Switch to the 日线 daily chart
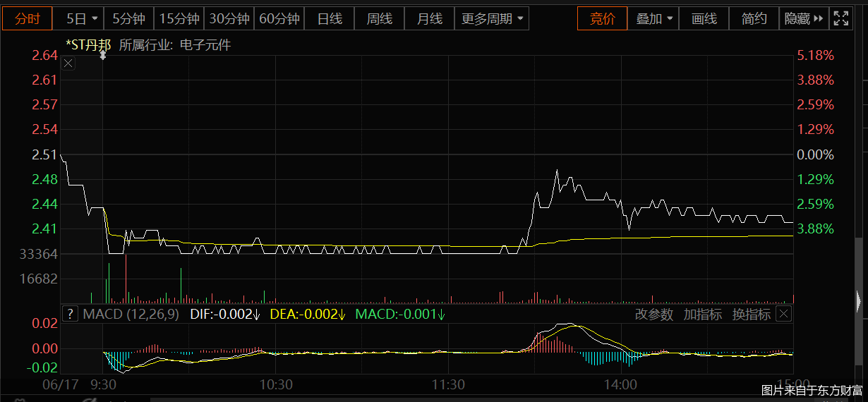This screenshot has height=402, width=868. (329, 19)
